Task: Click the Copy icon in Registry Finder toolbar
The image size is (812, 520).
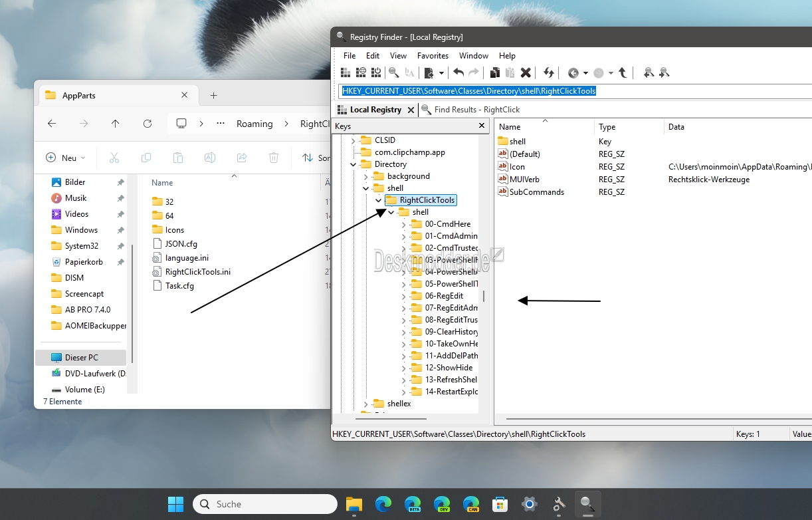Action: tap(494, 72)
